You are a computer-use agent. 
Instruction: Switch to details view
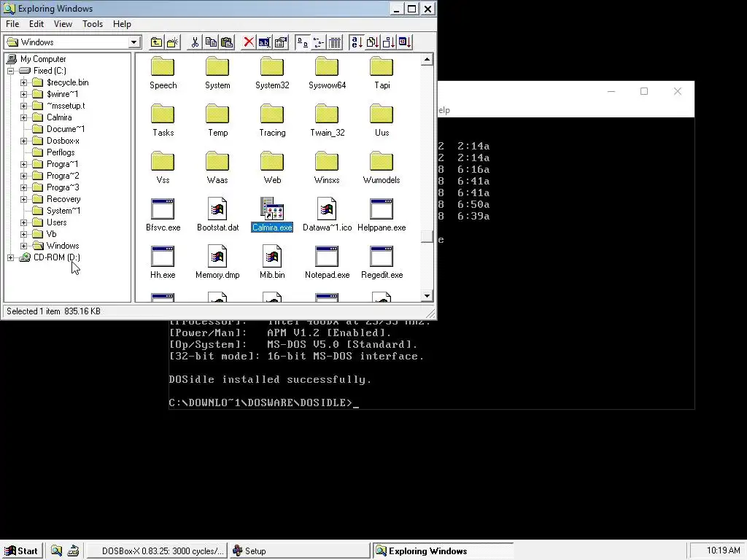pos(334,42)
